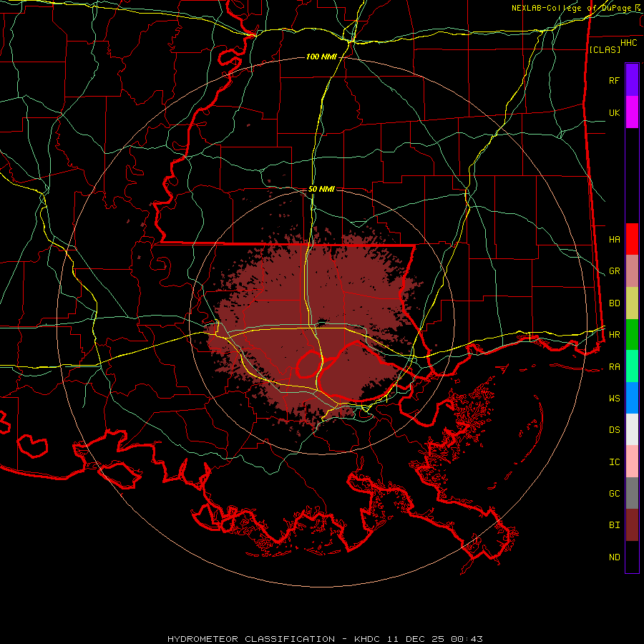Click the HR green legend swatch
This screenshot has height=644, width=644.
tap(632, 335)
